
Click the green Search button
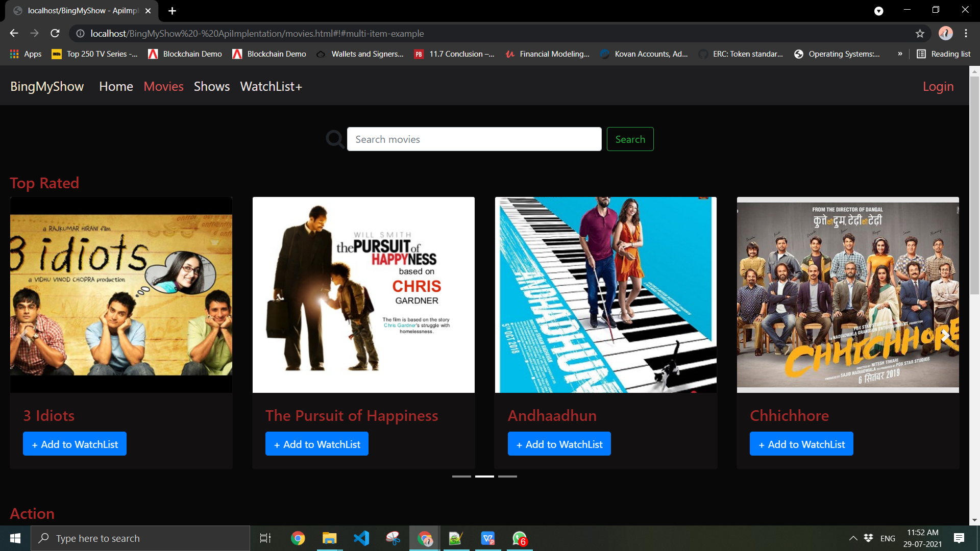[x=630, y=139]
